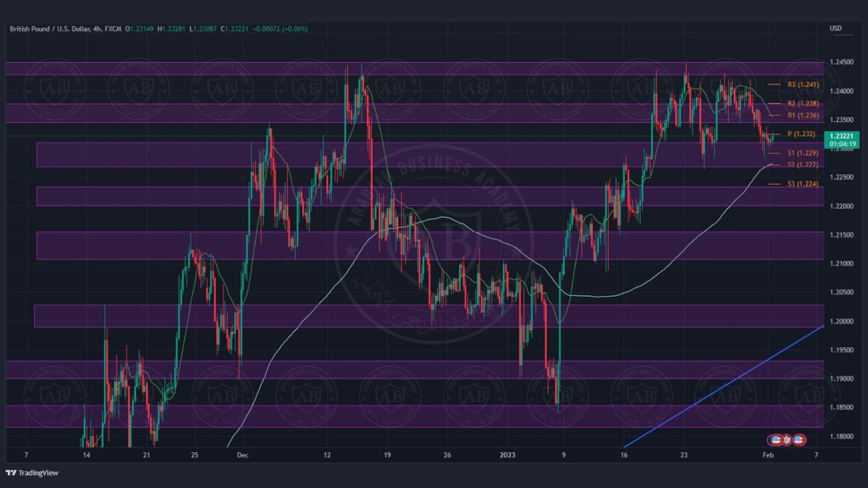Click the 19 date label on time axis

click(387, 455)
